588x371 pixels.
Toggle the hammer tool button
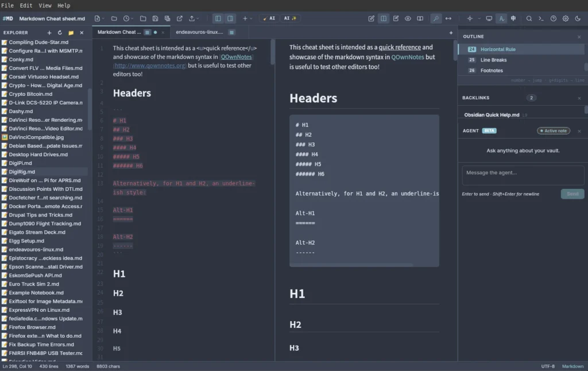point(436,18)
